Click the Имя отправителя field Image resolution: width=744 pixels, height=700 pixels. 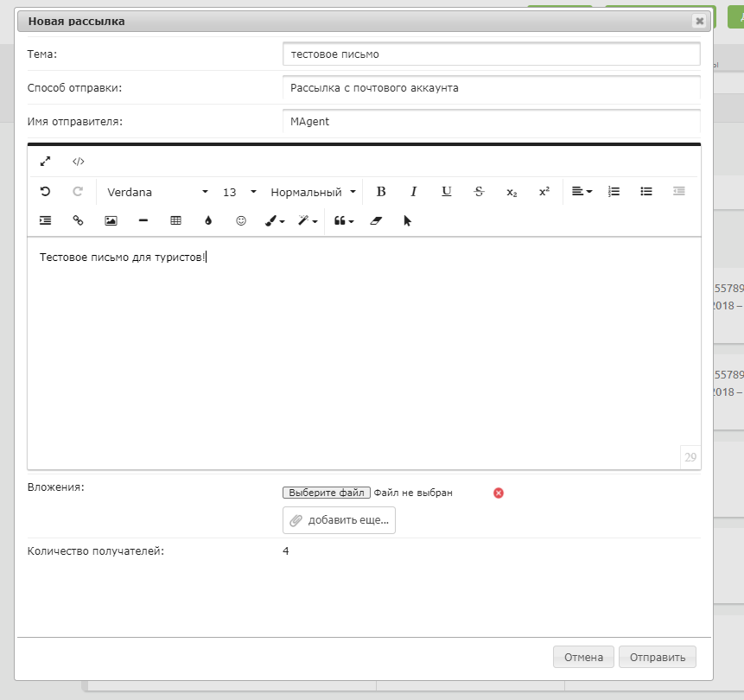tap(492, 122)
